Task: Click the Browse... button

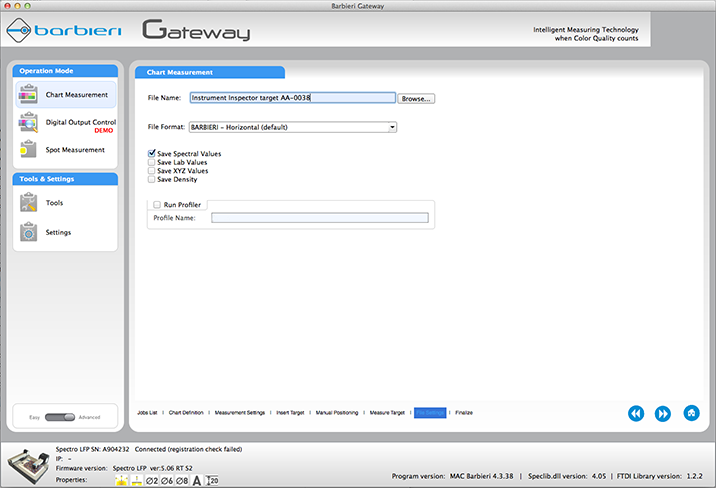Action: coord(416,99)
